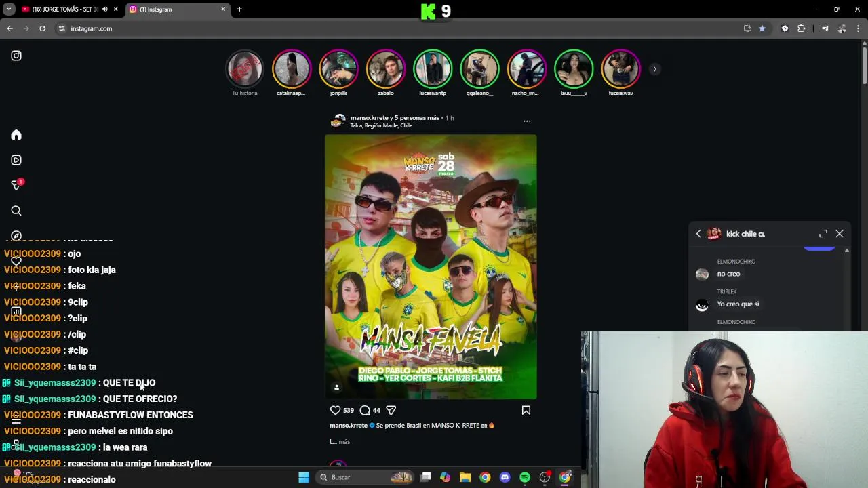Click the extension icon left of the puzzle icon

785,28
